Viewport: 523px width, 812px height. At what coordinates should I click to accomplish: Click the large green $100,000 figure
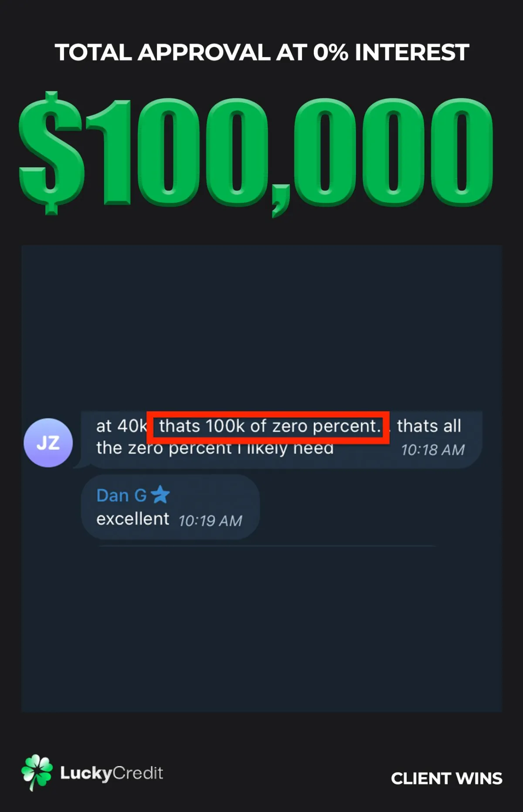click(256, 153)
